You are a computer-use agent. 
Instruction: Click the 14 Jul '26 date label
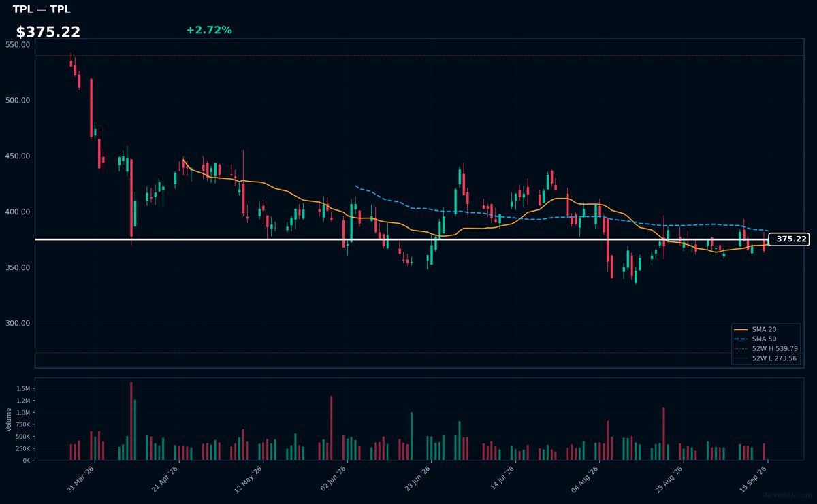coord(503,479)
